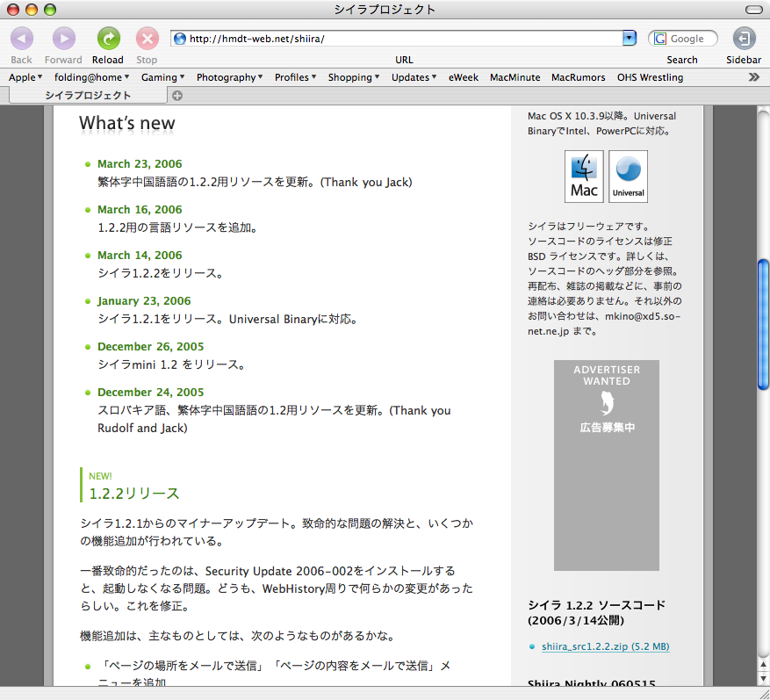Click the 'December 26, 2005' date entry
Screen dimensions: 770x700
[x=150, y=346]
